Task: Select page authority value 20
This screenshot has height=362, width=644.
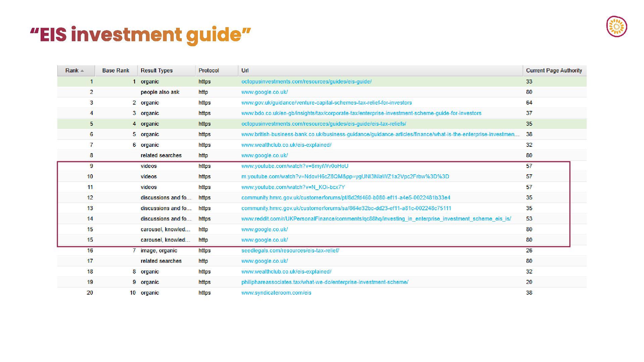Action: [x=529, y=282]
